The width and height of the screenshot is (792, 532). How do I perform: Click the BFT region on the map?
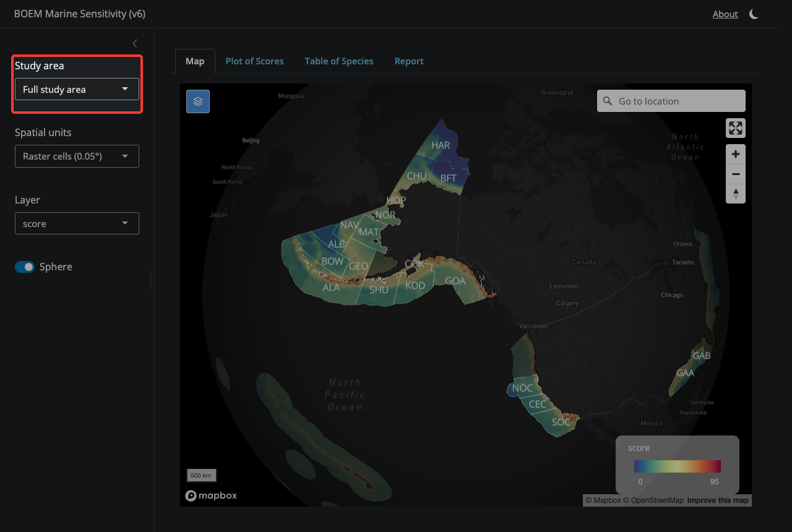tap(448, 178)
